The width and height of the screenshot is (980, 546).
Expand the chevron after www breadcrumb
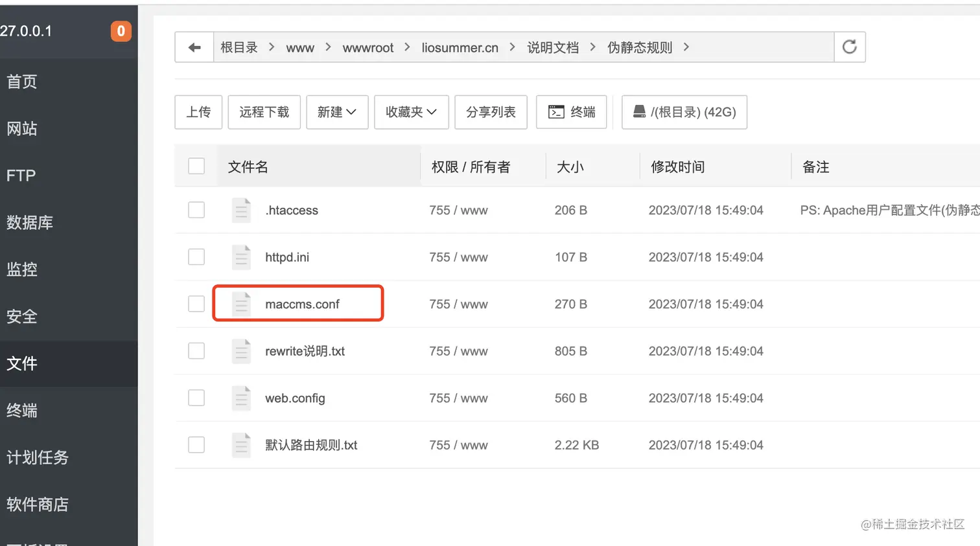pyautogui.click(x=328, y=47)
